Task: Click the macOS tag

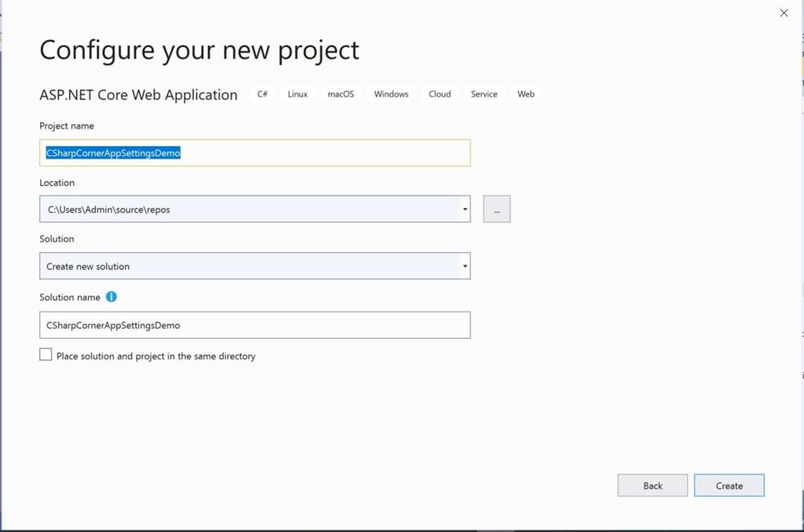Action: [341, 94]
